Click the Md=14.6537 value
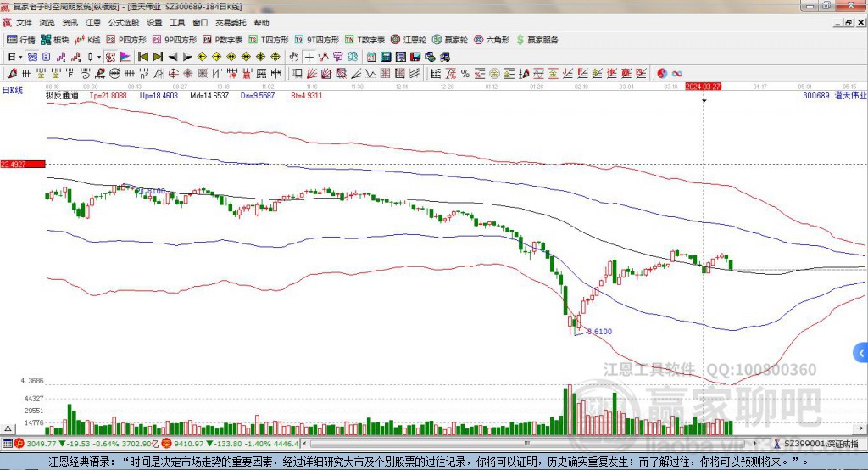 [209, 95]
